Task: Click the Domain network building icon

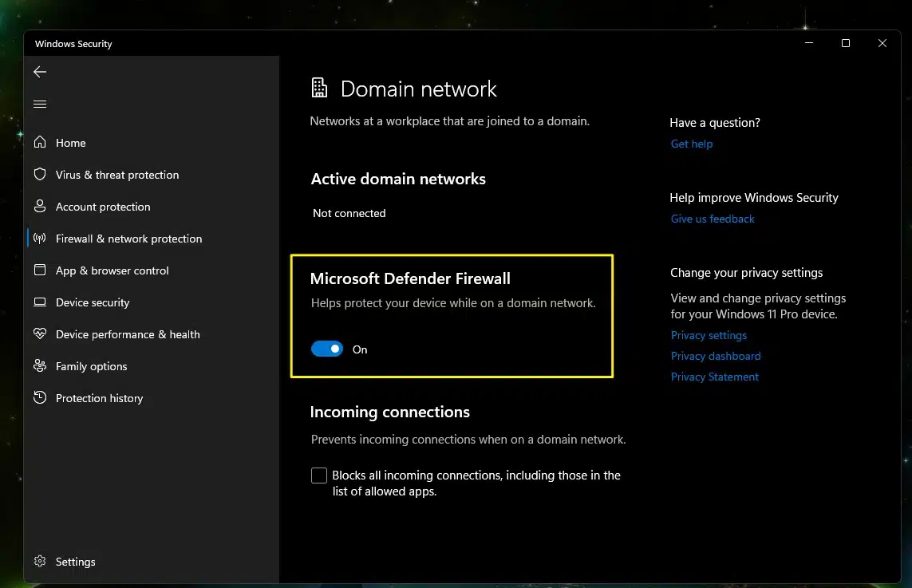Action: click(x=319, y=88)
